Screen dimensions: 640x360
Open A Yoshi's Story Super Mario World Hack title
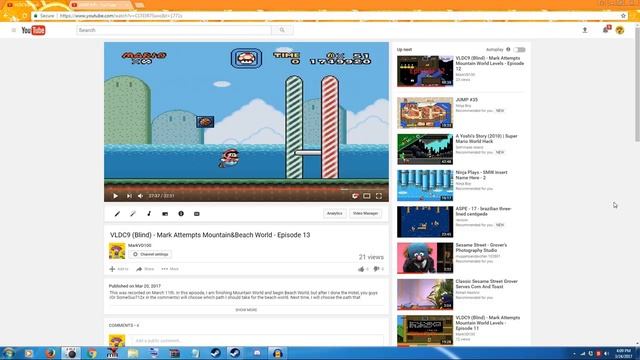[x=487, y=139]
